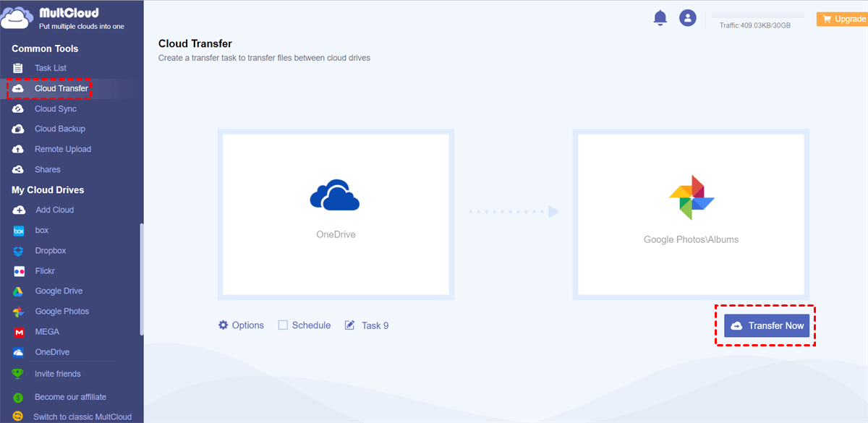Click the MEGA drive icon
Image resolution: width=868 pixels, height=423 pixels.
(19, 332)
